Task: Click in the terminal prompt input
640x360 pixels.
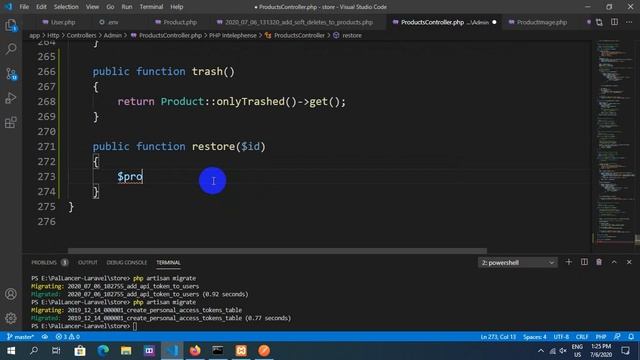Action: point(135,326)
